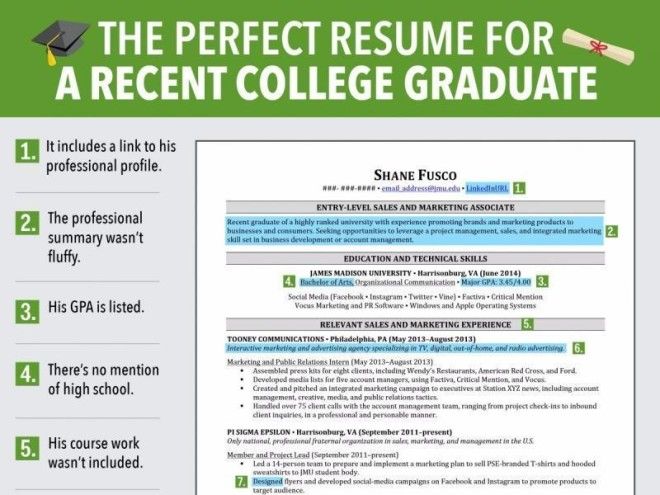Select the green number 3 sidebar badge

(x=27, y=311)
